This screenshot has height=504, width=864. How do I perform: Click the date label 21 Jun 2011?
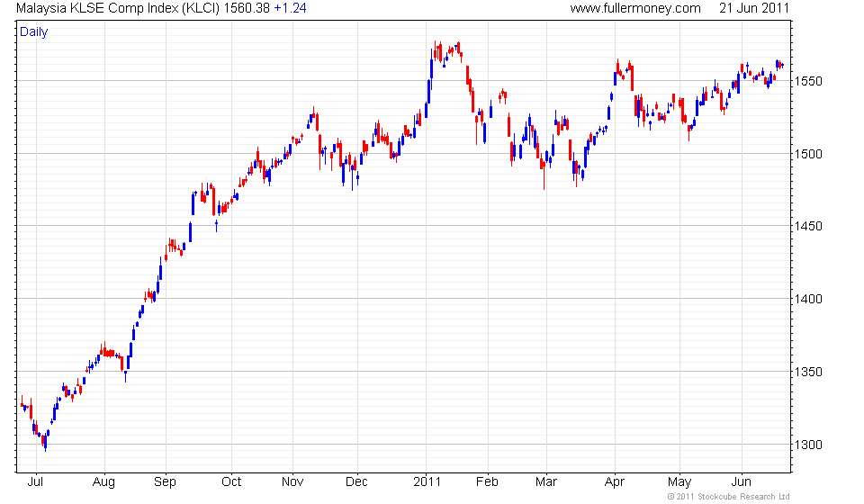coord(754,8)
